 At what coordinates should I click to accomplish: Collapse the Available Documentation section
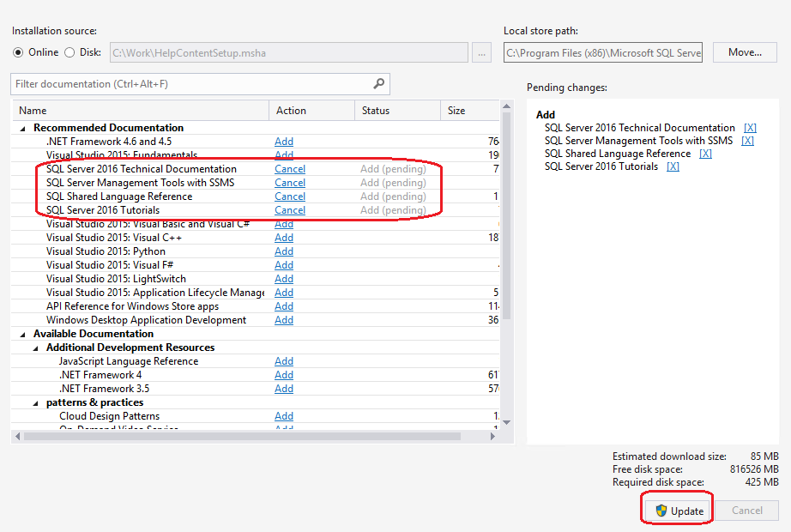click(21, 333)
